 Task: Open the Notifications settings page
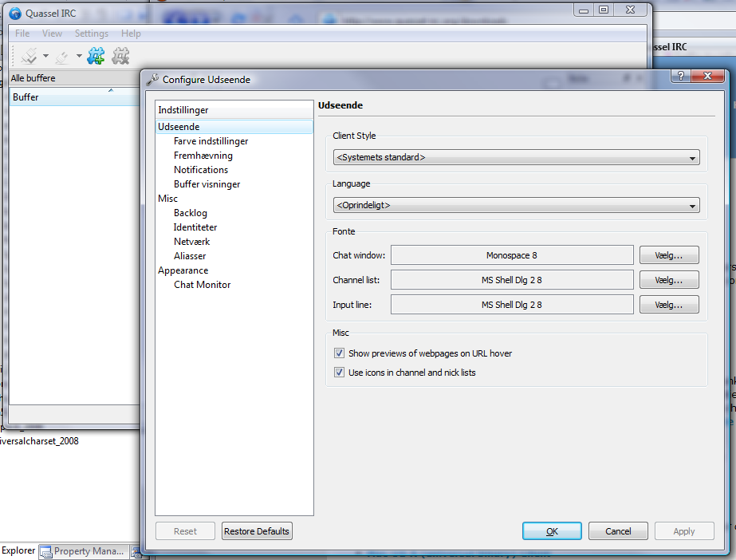(201, 170)
